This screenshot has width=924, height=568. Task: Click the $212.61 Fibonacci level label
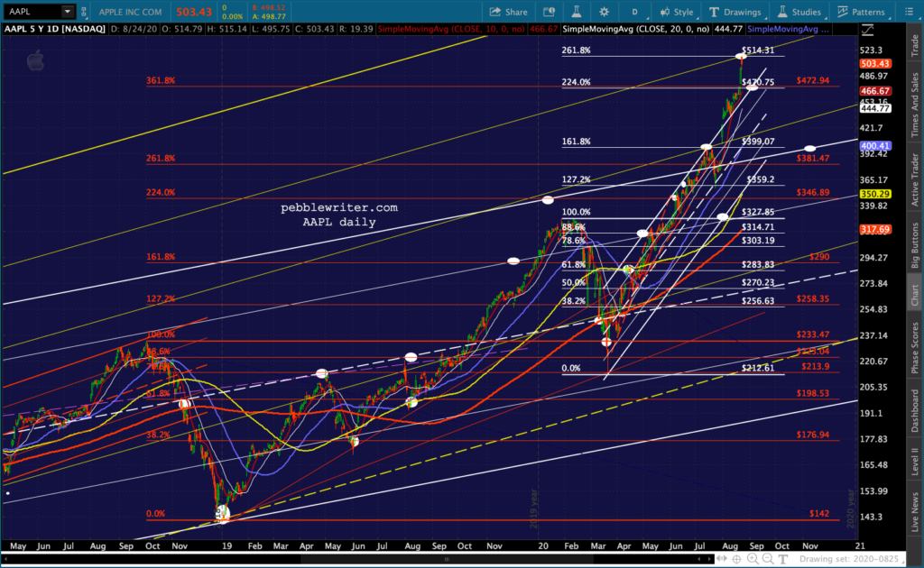(758, 368)
